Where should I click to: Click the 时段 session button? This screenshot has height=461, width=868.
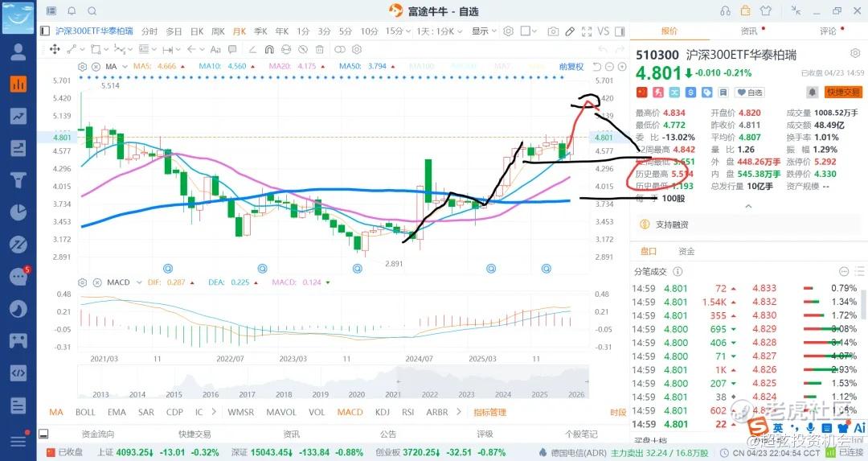point(618,412)
